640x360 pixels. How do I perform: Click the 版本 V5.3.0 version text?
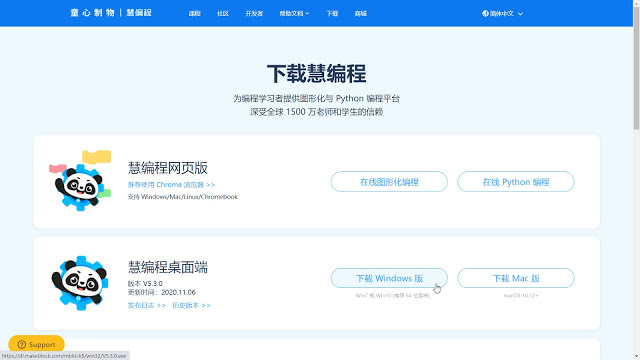click(145, 283)
